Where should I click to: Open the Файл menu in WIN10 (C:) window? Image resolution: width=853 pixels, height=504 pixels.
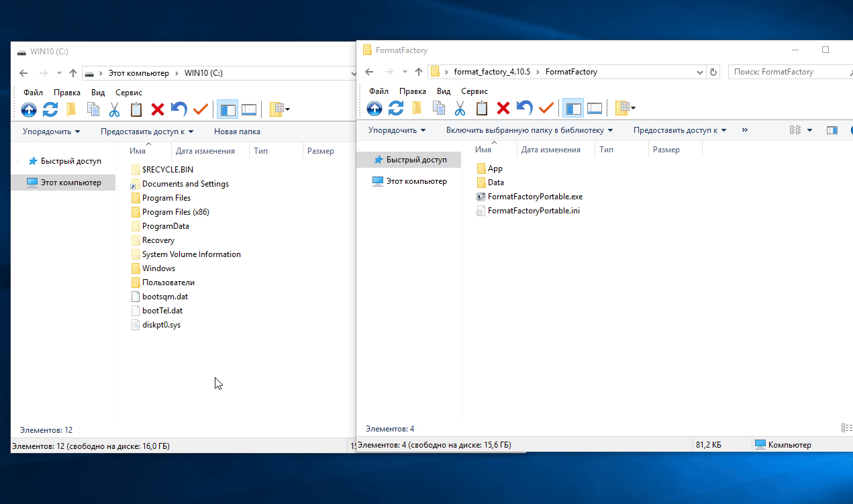coord(33,93)
